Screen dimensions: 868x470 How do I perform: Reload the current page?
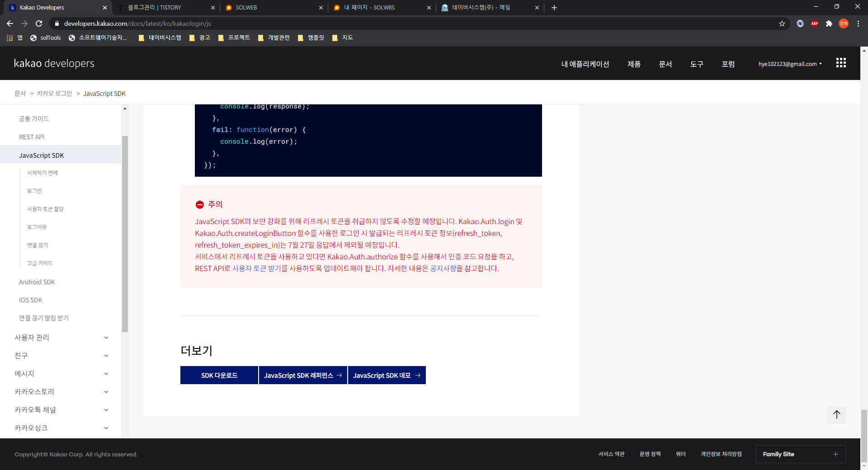[39, 23]
